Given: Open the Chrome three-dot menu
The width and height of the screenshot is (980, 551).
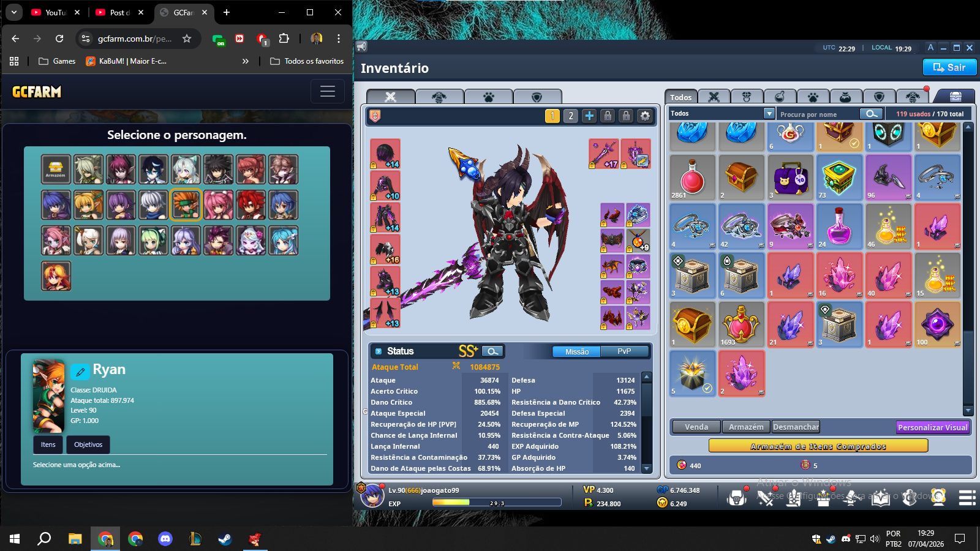Looking at the screenshot, I should click(x=338, y=39).
